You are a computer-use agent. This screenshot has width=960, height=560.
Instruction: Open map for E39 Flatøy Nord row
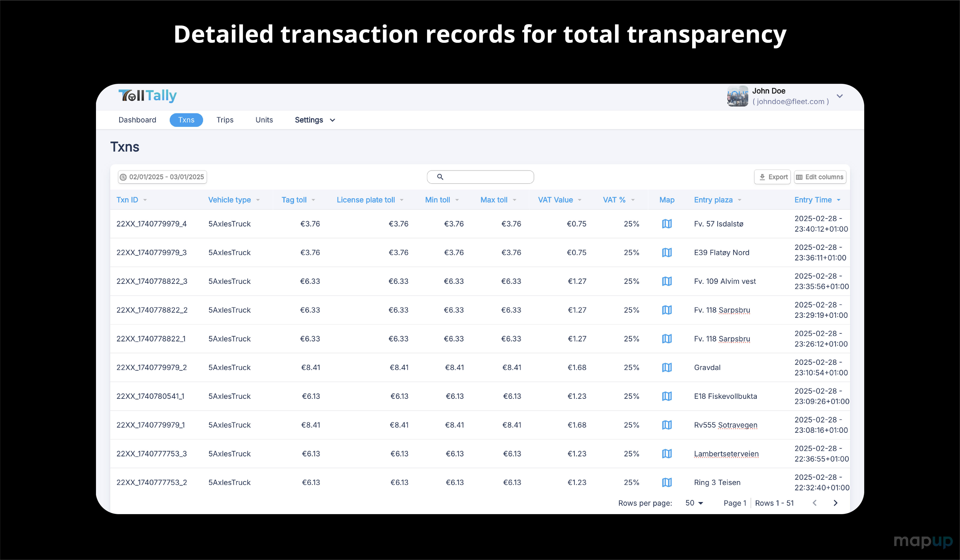[667, 253]
